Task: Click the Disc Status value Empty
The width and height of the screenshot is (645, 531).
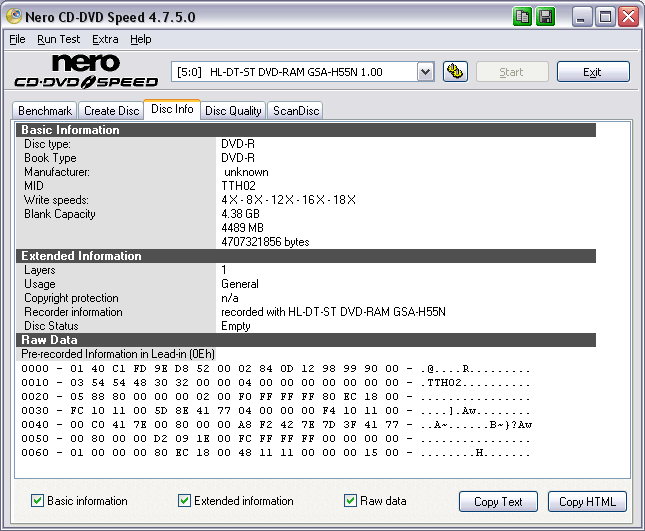Action: 236,326
